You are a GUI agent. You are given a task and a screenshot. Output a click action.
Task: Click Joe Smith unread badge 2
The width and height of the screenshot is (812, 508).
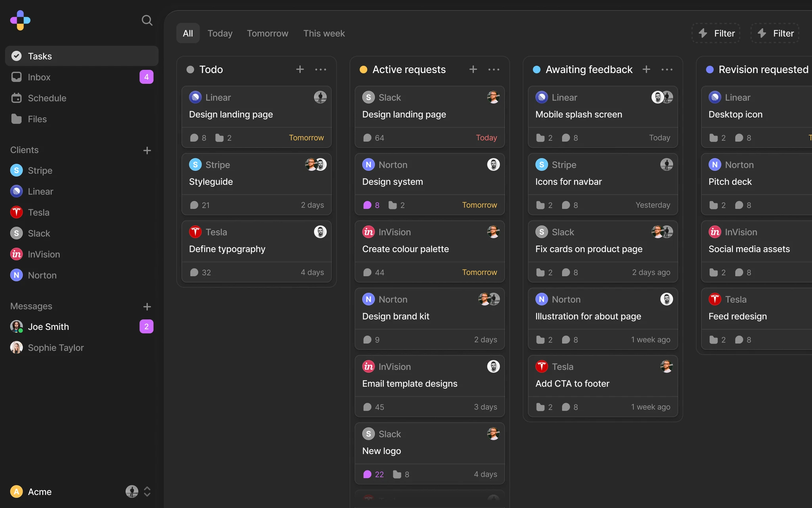pos(146,327)
